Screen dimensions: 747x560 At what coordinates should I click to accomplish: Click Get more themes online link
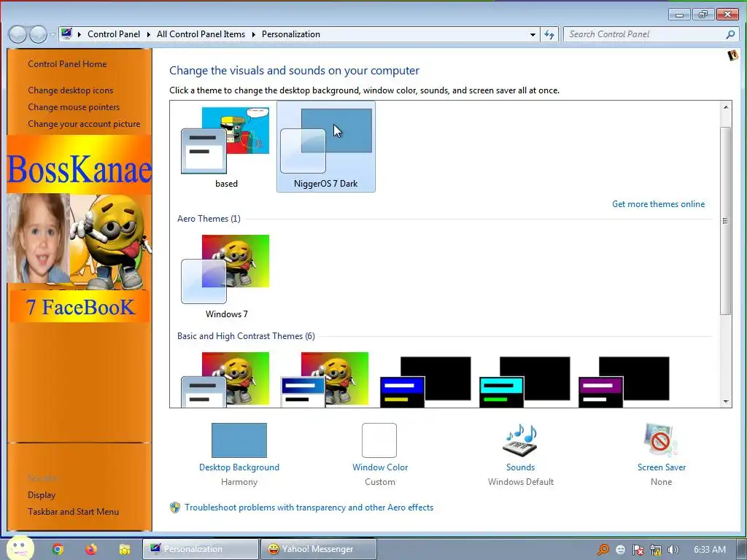(x=659, y=204)
